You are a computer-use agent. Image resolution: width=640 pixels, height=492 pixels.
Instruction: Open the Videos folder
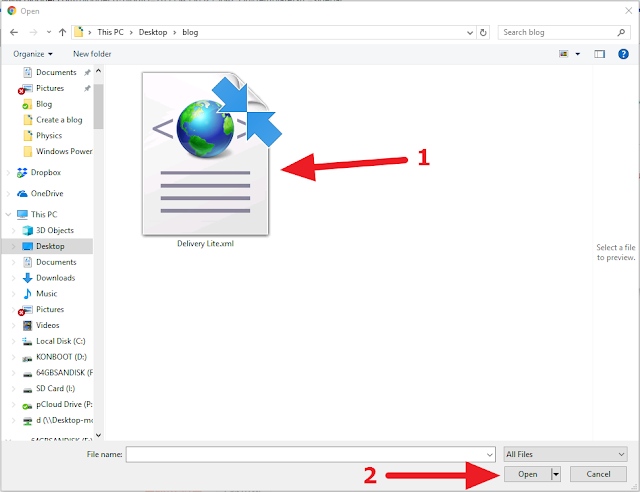click(47, 325)
